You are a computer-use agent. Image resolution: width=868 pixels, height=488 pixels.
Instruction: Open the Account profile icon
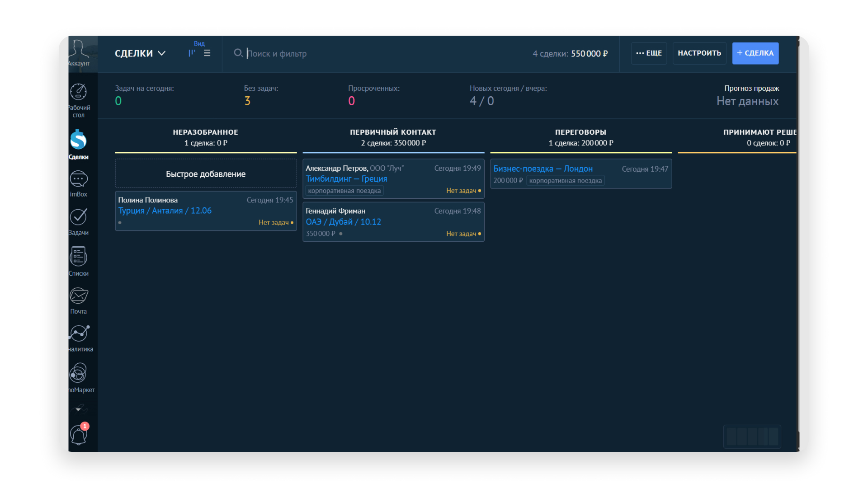pyautogui.click(x=79, y=52)
